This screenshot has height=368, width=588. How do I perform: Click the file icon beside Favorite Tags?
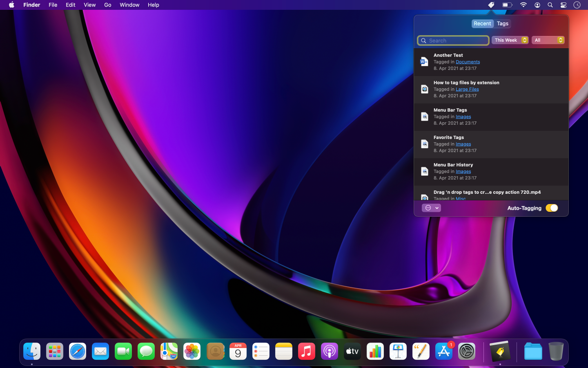click(x=424, y=144)
